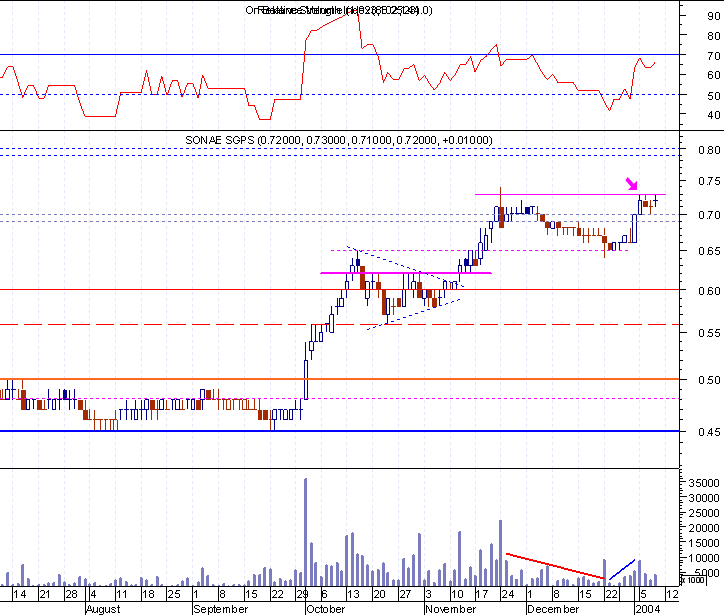Screen dimensions: 724x615
Task: Click the 0.60 price axis label
Action: (x=709, y=291)
